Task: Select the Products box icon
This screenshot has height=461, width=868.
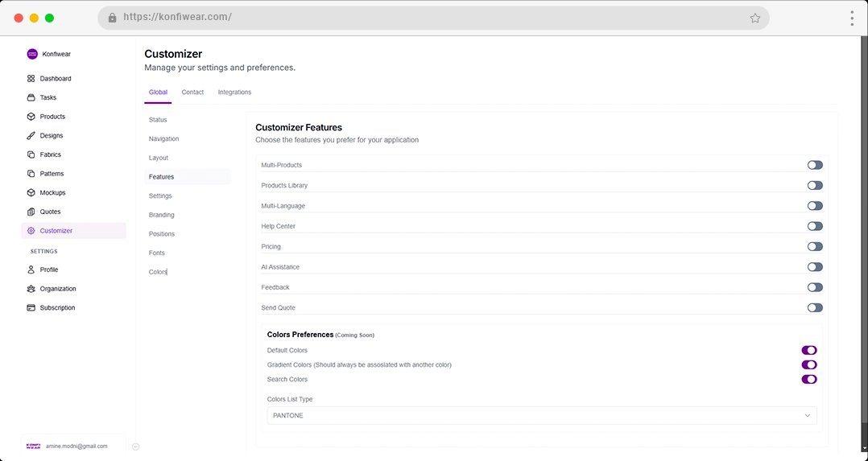Action: tap(31, 117)
